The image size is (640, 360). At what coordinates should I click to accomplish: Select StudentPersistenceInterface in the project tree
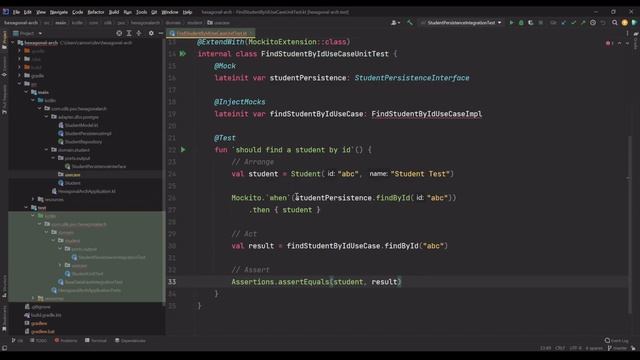click(98, 167)
